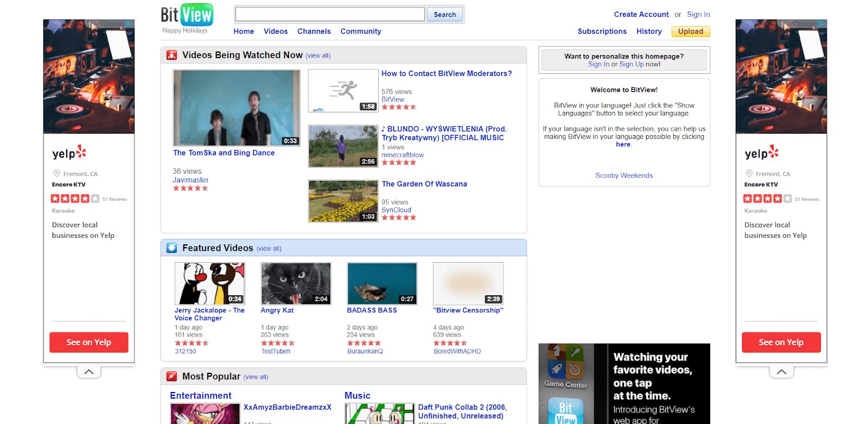
Task: Click The Garden Of Wascana title
Action: pyautogui.click(x=424, y=184)
